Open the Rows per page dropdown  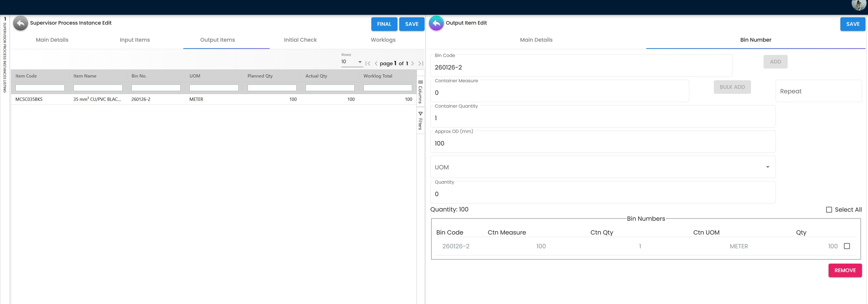(x=352, y=62)
